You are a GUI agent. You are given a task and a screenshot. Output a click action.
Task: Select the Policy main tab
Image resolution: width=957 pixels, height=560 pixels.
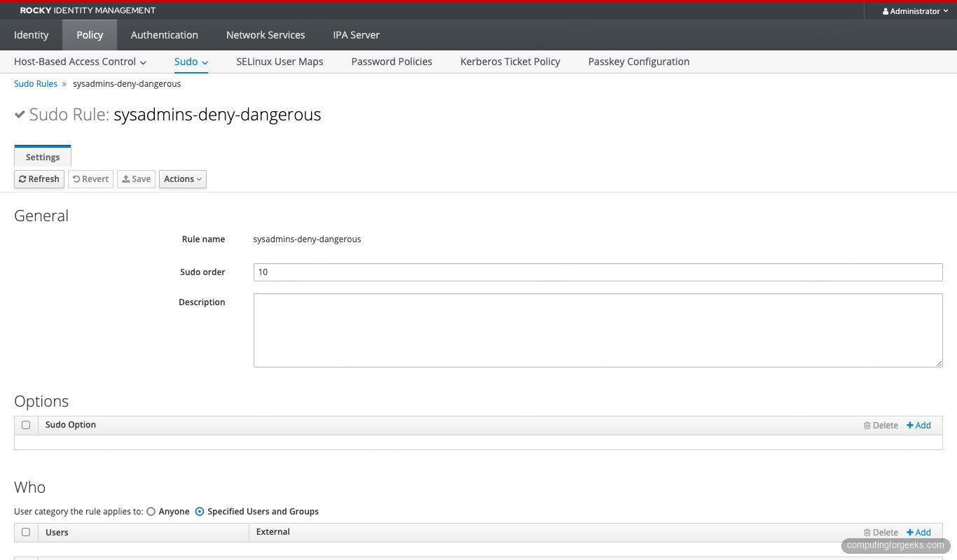coord(90,35)
